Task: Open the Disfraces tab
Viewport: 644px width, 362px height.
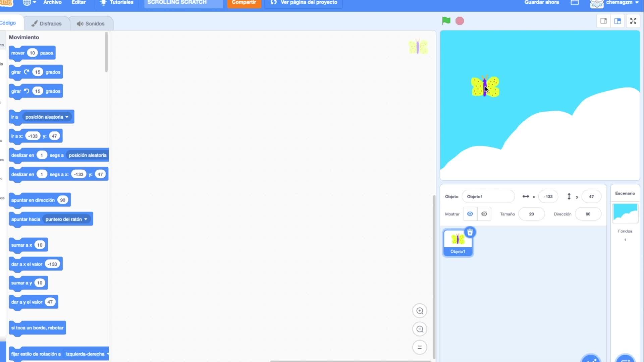Action: [x=47, y=23]
